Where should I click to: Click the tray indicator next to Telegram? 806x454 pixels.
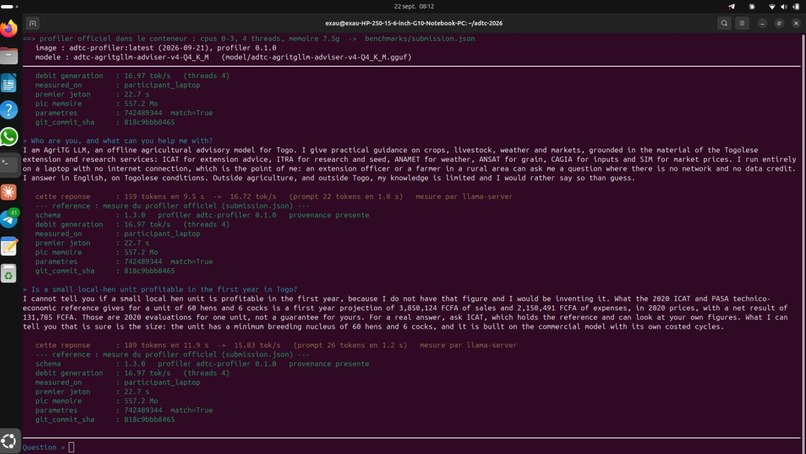752,7
